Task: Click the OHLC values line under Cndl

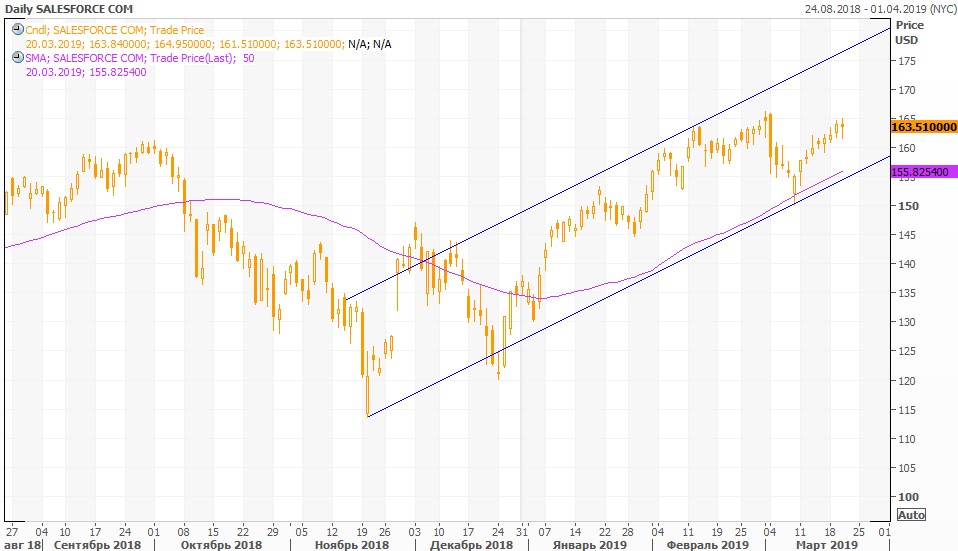Action: click(185, 44)
